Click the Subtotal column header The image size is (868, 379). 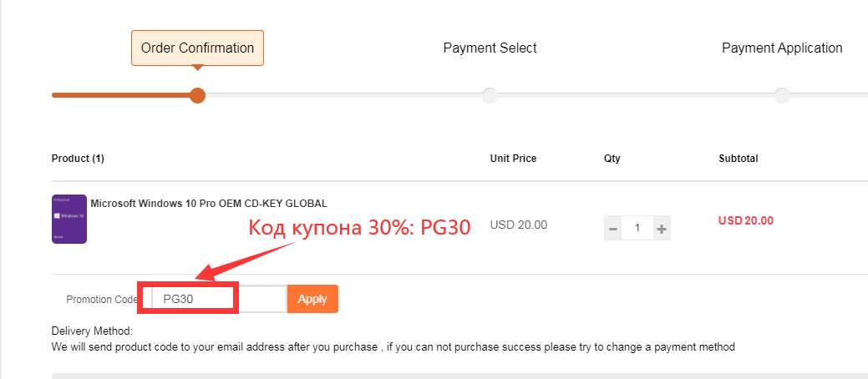tap(739, 159)
